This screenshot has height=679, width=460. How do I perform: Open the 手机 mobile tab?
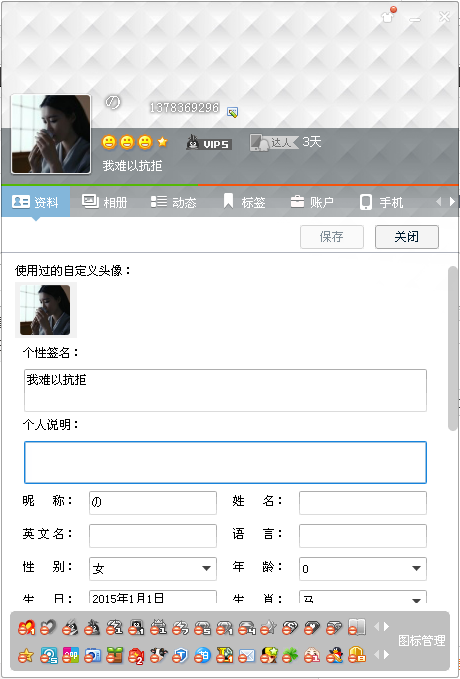point(382,202)
